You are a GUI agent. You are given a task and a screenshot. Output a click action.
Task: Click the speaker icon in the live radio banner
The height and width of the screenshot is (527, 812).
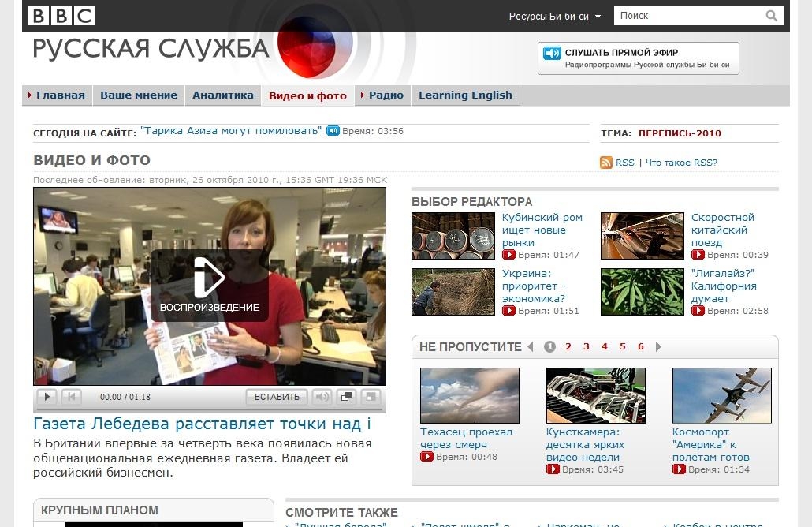click(552, 53)
